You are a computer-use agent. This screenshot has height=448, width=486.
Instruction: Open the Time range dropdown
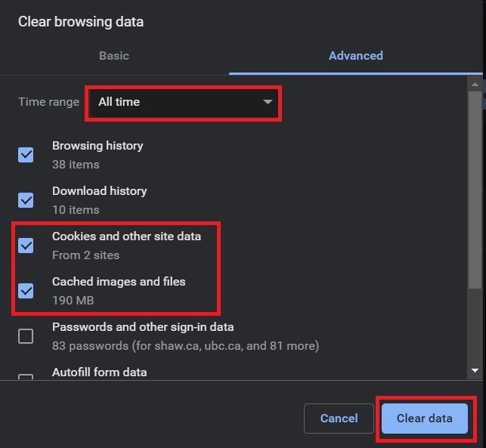point(183,102)
